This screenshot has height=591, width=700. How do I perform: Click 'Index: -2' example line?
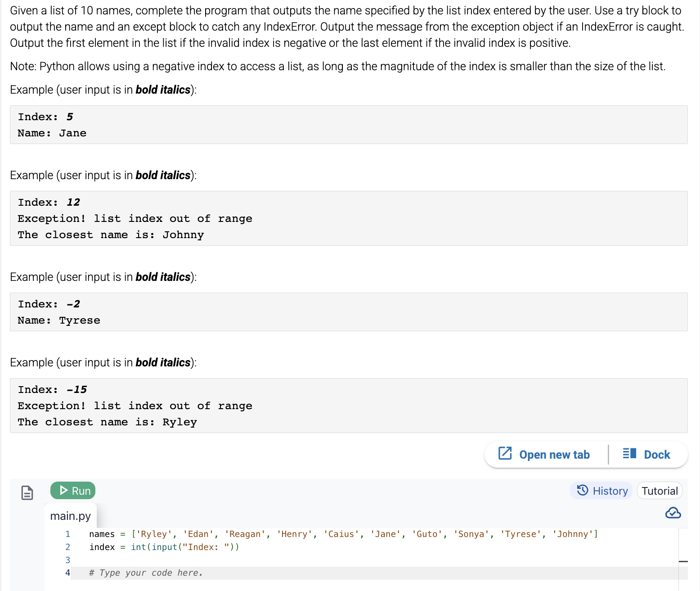pos(49,304)
